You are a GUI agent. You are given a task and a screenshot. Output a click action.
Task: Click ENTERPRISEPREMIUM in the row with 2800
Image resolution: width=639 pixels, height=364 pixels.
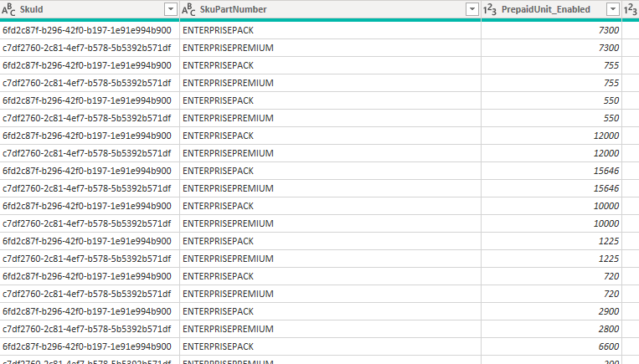[228, 329]
